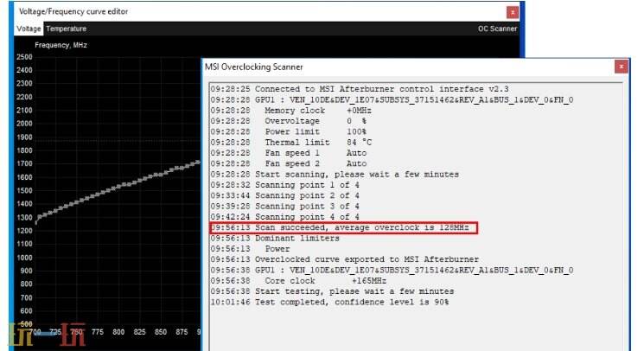Click the 'Frequency, MHz' axis label
Screen dimensions: 644x351
(61, 45)
